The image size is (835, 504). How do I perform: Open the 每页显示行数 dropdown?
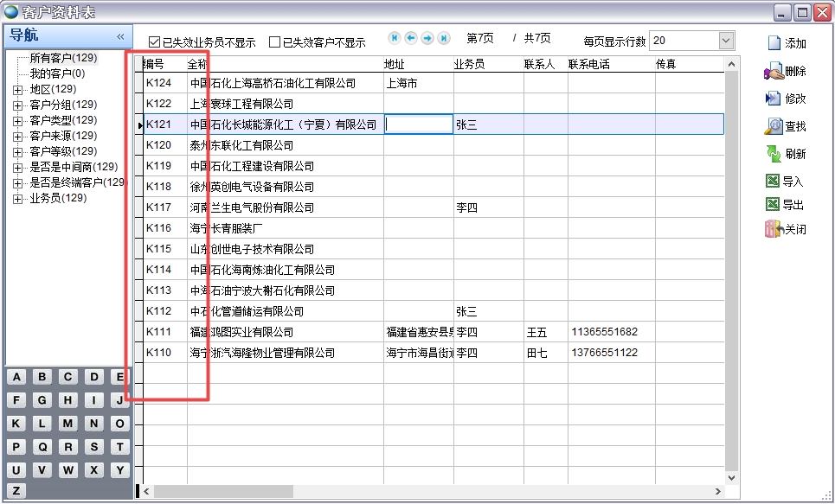coord(725,41)
